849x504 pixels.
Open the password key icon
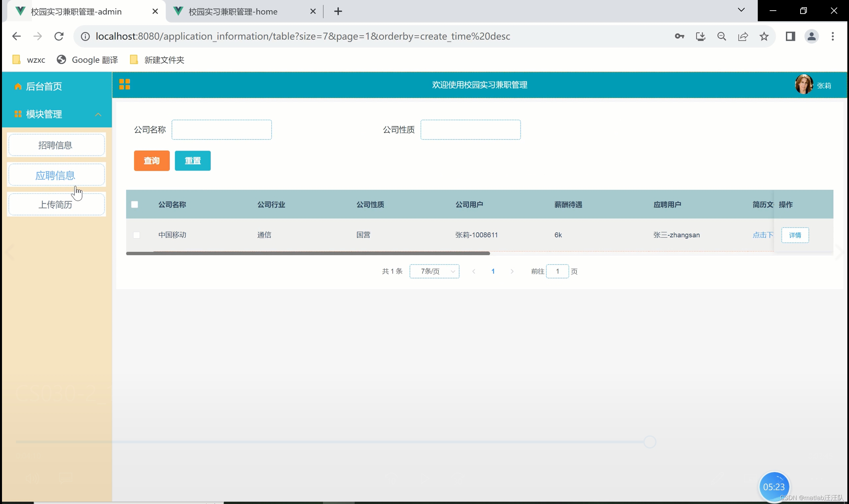point(679,36)
